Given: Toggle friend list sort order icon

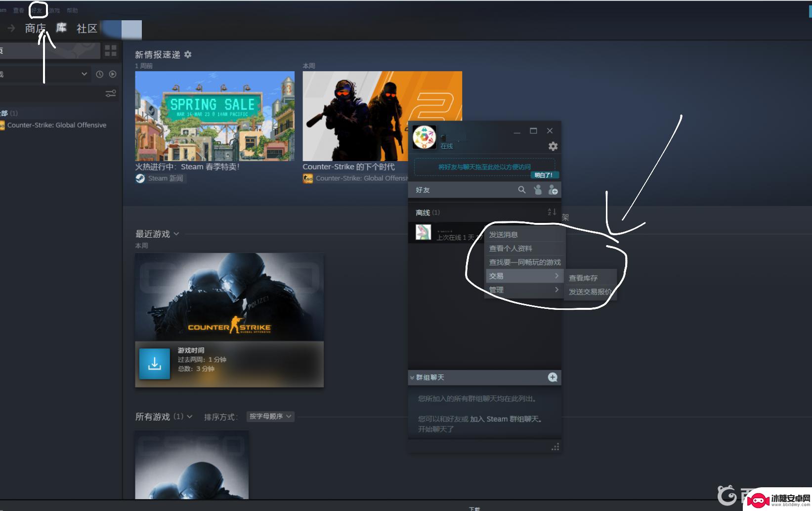Looking at the screenshot, I should [552, 212].
